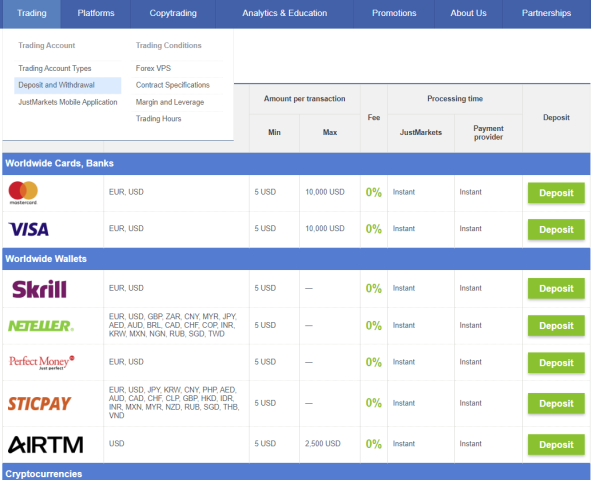Deposit via Mastercard
Viewport: 591px width, 480px height.
(556, 193)
